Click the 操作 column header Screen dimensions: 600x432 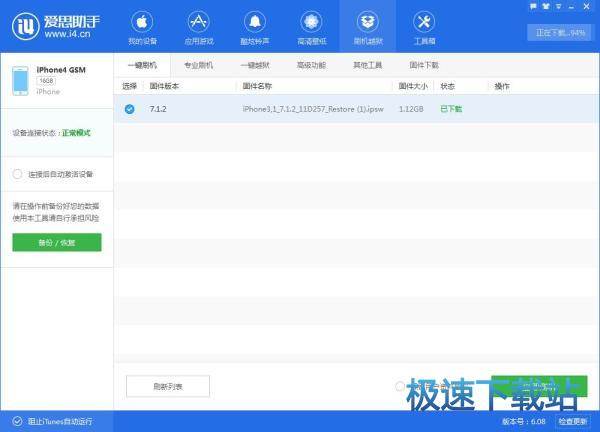pyautogui.click(x=502, y=86)
